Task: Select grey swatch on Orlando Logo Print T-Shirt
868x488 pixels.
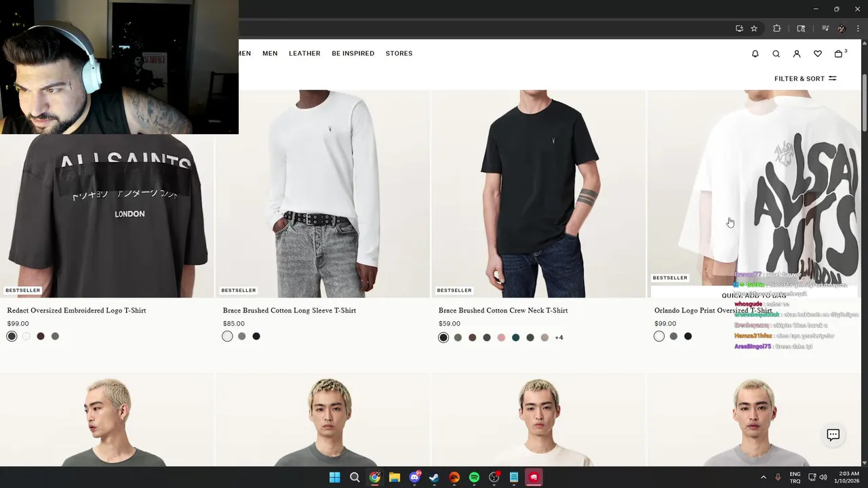Action: coord(673,336)
